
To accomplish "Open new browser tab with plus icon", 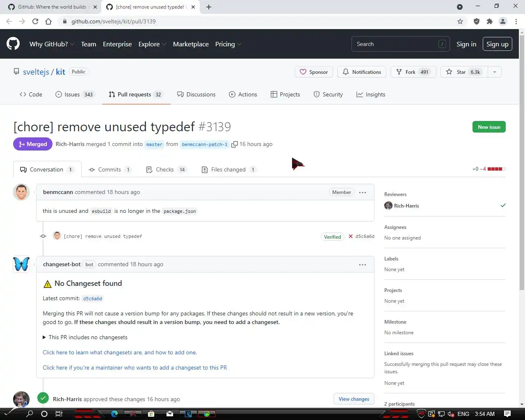I will (x=209, y=7).
